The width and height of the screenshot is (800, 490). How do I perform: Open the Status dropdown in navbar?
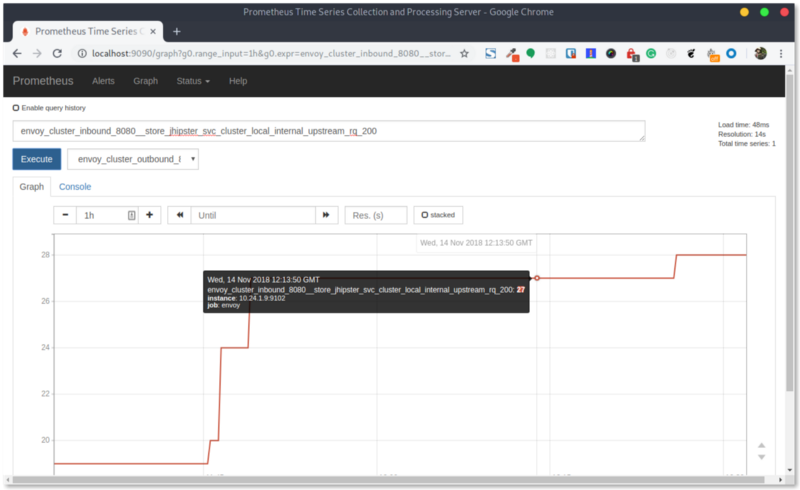(x=193, y=81)
